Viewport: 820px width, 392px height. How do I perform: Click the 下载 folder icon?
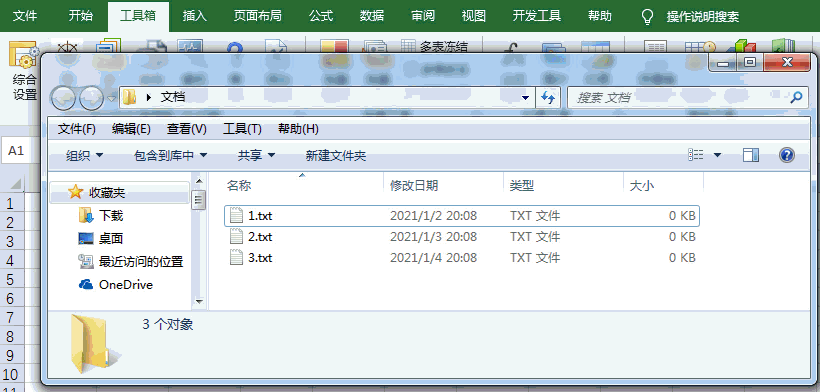pyautogui.click(x=85, y=215)
